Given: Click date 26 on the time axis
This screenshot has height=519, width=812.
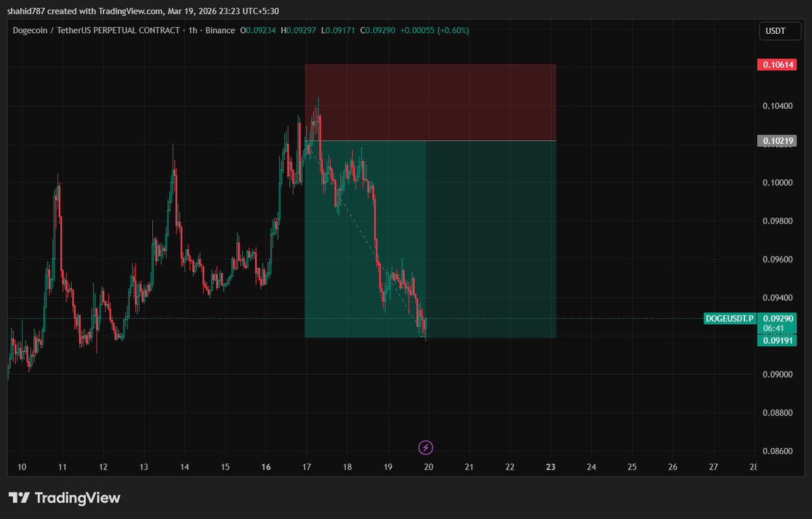Looking at the screenshot, I should click(673, 467).
